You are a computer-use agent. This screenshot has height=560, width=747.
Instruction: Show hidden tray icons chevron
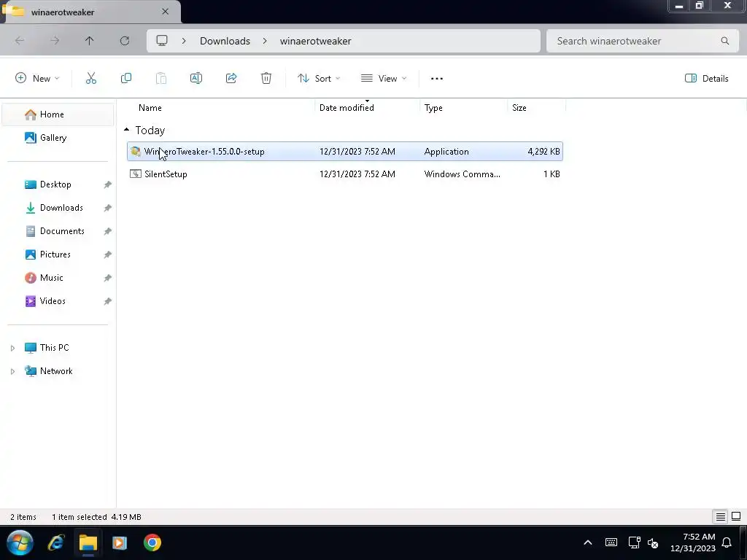point(588,542)
